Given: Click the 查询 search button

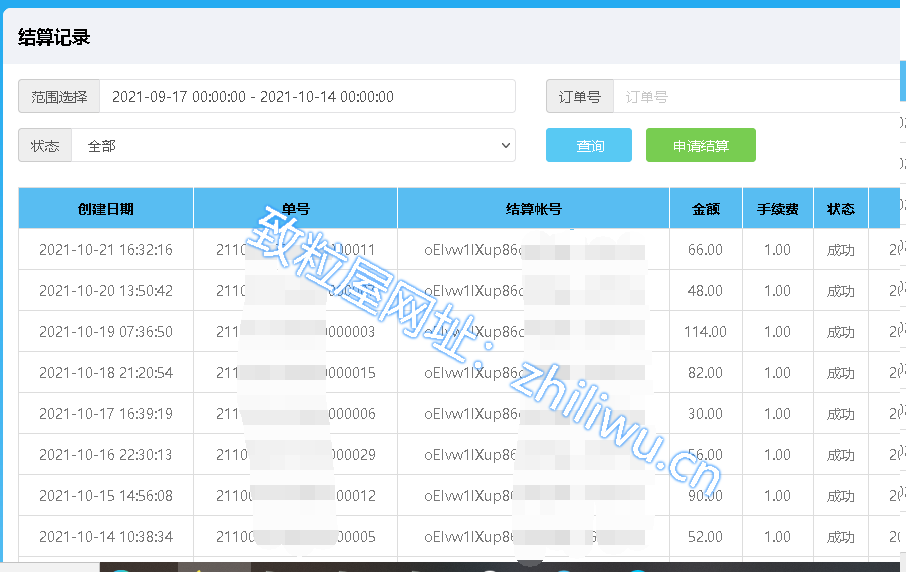Looking at the screenshot, I should [588, 145].
